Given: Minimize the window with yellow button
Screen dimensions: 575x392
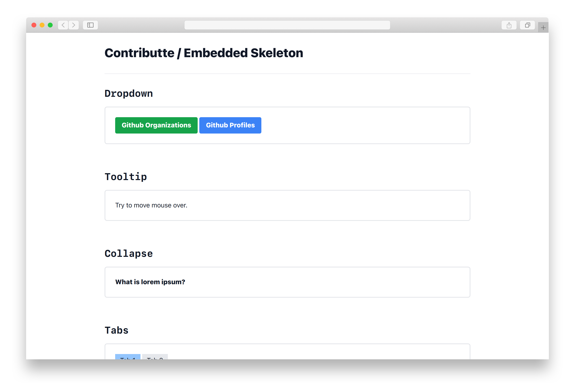Looking at the screenshot, I should tap(42, 25).
